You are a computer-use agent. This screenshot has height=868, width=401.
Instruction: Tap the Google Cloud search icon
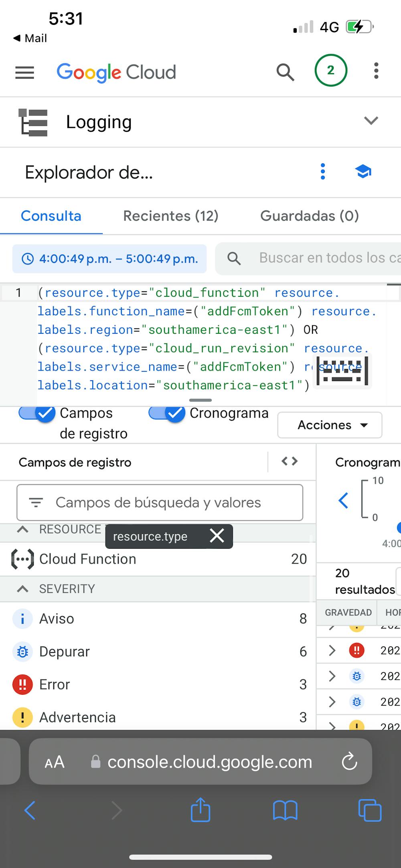(x=285, y=72)
